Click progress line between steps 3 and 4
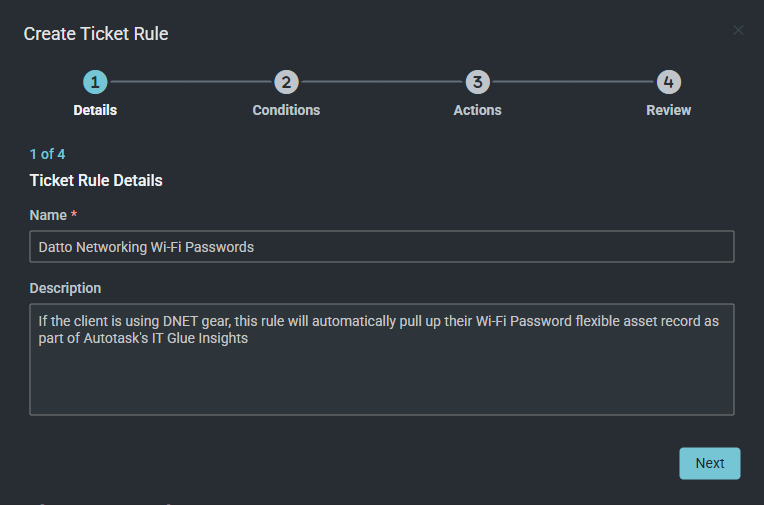This screenshot has width=764, height=505. click(572, 82)
